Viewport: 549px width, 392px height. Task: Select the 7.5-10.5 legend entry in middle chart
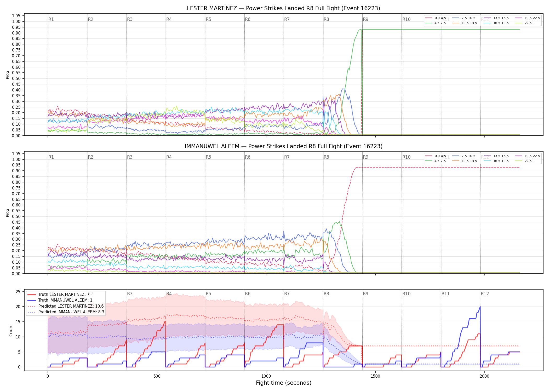464,156
